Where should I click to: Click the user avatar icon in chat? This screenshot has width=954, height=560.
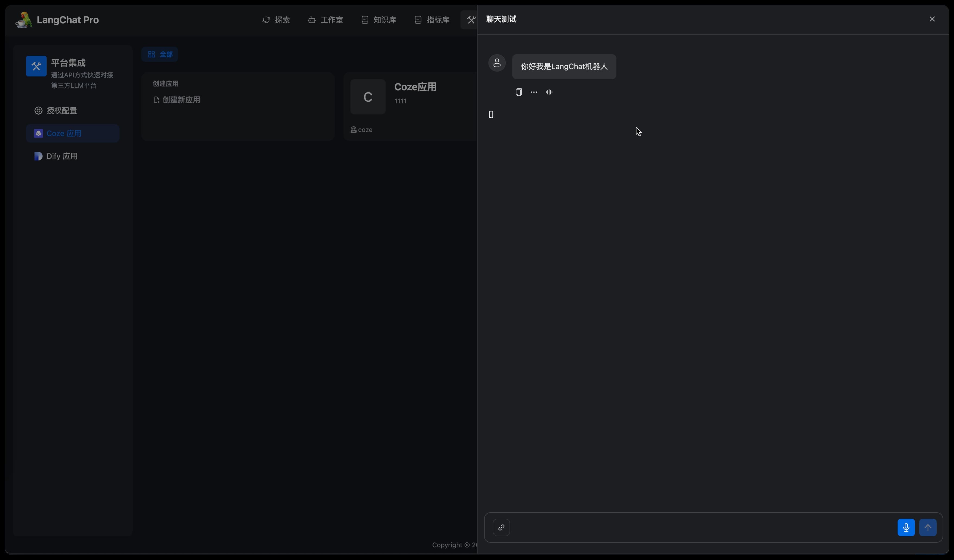pos(497,63)
